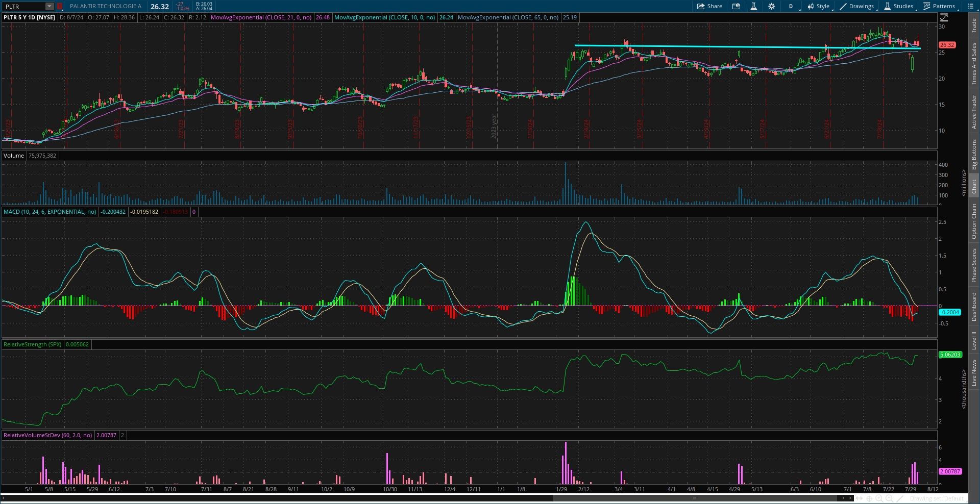Image resolution: width=980 pixels, height=504 pixels.
Task: Open the D timeframe aggregation dropdown
Action: (792, 7)
